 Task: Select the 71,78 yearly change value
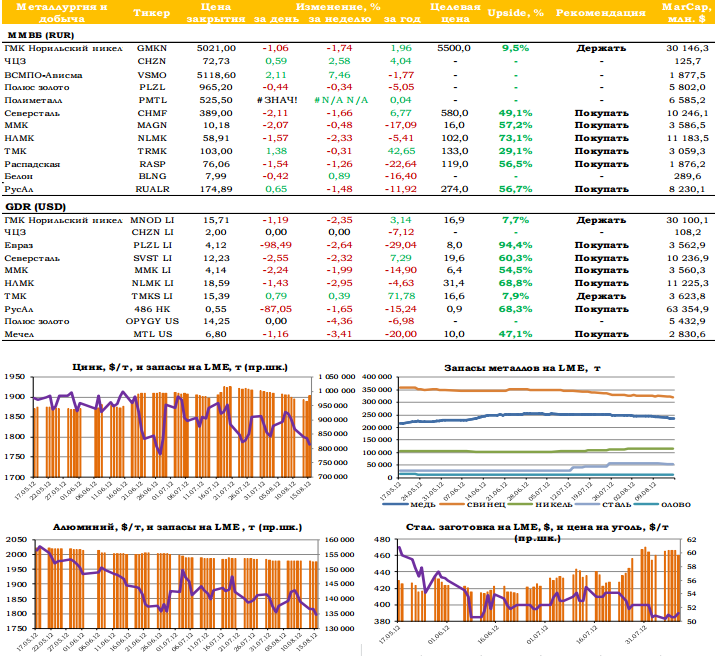[x=401, y=296]
